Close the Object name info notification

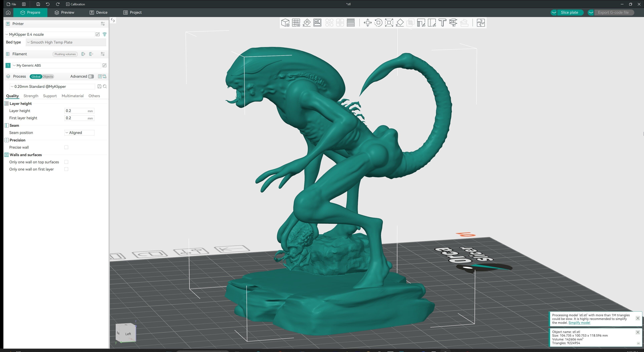638,332
